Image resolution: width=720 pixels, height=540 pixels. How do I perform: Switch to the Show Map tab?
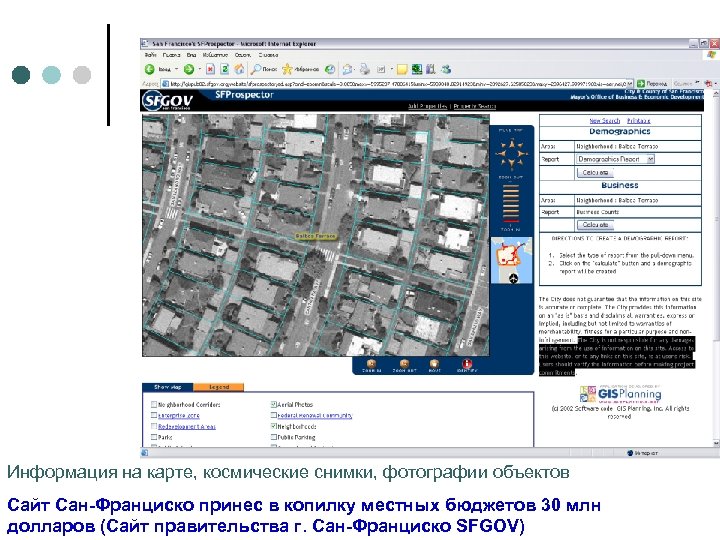tap(168, 387)
